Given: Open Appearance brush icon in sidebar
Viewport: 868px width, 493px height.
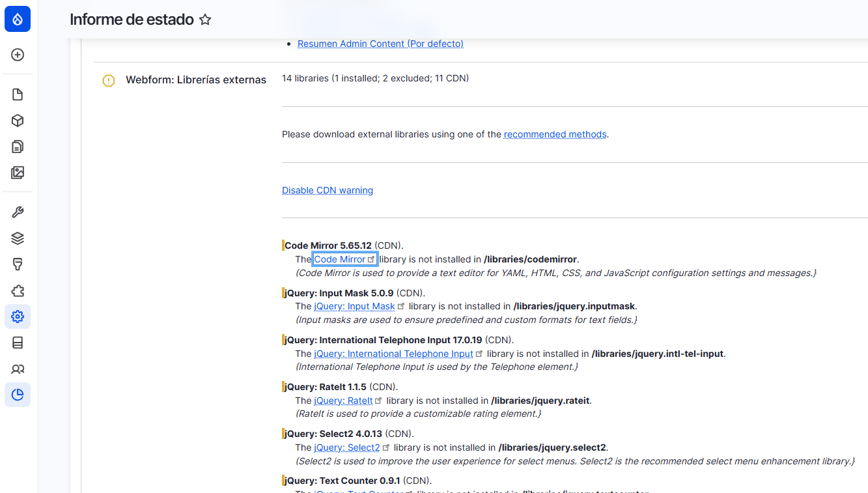Looking at the screenshot, I should (x=18, y=264).
